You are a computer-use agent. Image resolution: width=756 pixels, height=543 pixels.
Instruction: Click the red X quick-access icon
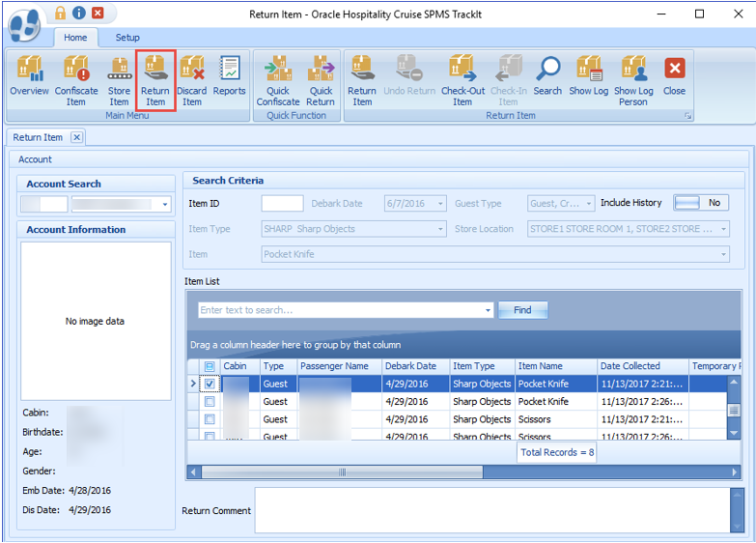tap(98, 13)
